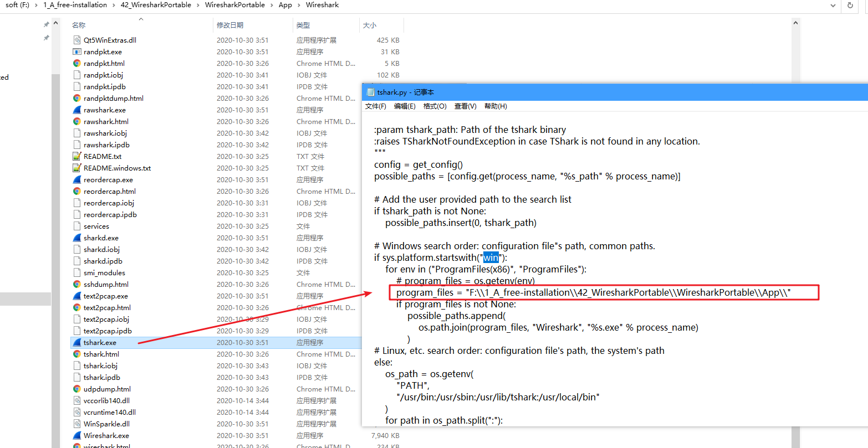Select the tshark.iobj file name
The width and height of the screenshot is (868, 448).
tap(100, 365)
